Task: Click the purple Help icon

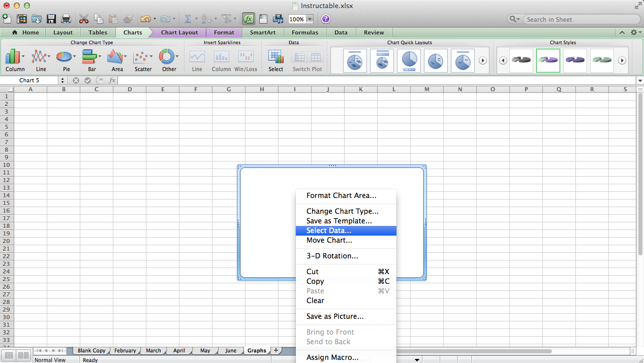Action: [x=326, y=19]
